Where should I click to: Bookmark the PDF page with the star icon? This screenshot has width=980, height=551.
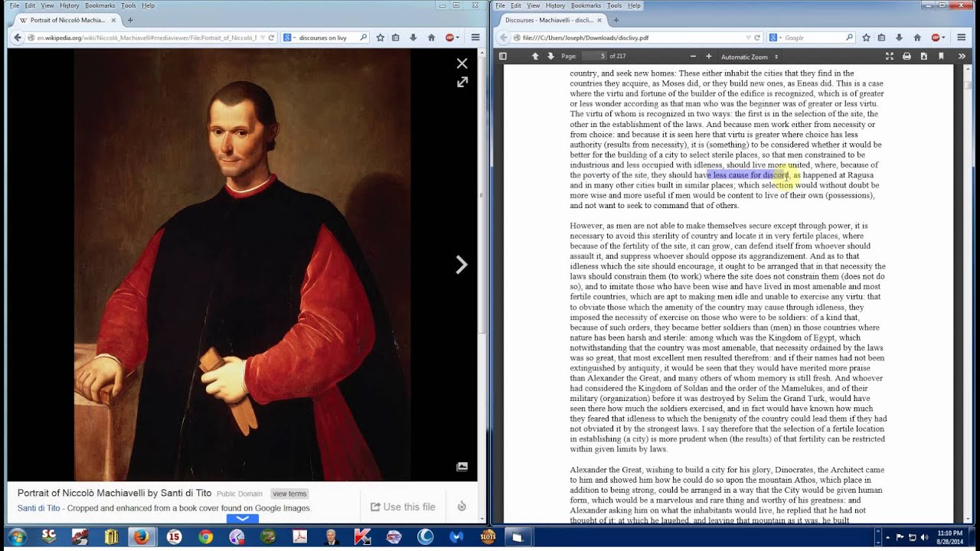tap(866, 37)
